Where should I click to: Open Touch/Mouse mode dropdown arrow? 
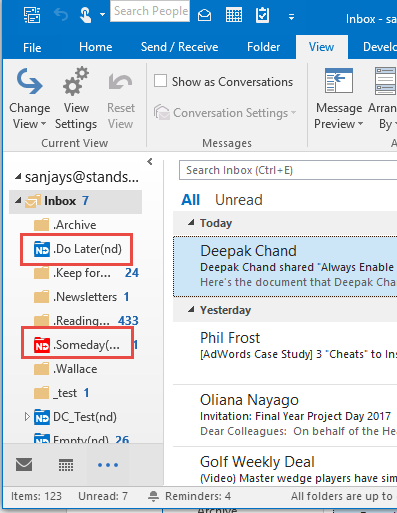click(102, 15)
